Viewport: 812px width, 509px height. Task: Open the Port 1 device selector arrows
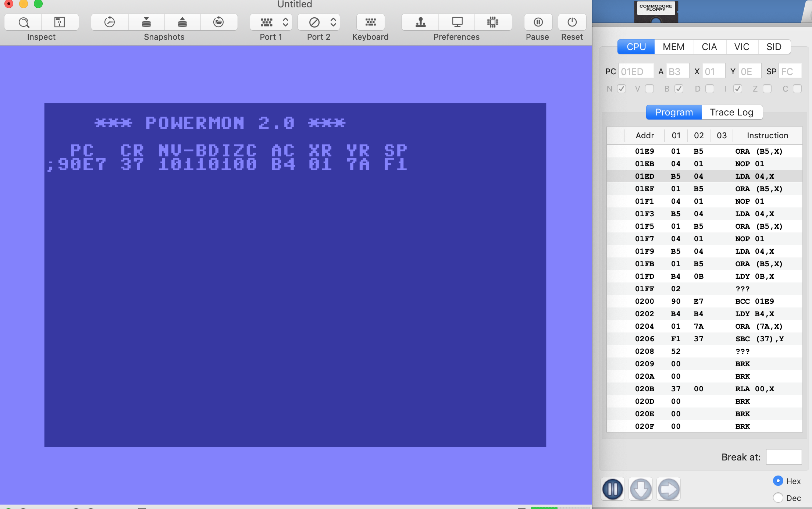[286, 22]
